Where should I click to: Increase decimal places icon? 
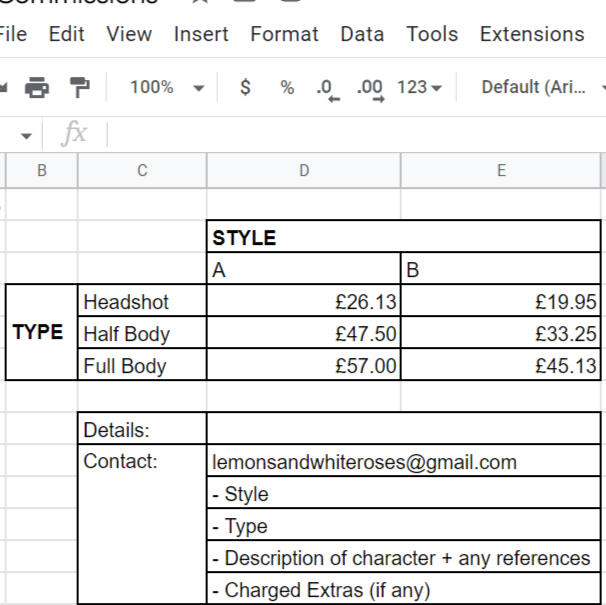(x=371, y=90)
